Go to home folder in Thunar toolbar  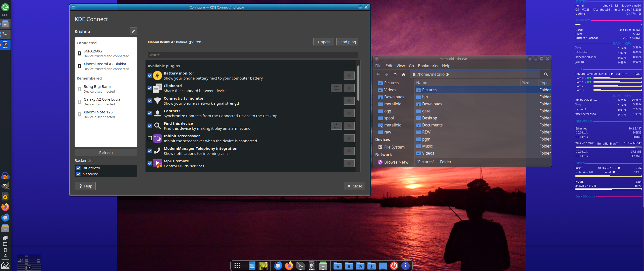point(404,74)
